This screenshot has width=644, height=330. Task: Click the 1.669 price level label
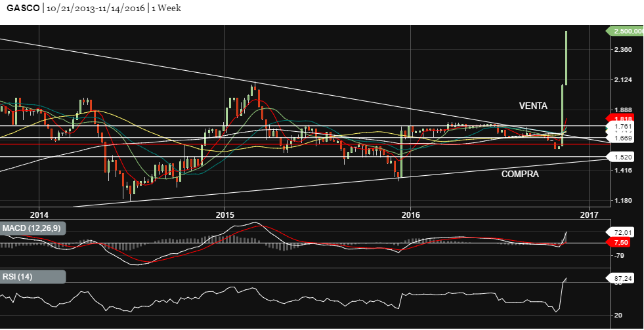[622, 138]
